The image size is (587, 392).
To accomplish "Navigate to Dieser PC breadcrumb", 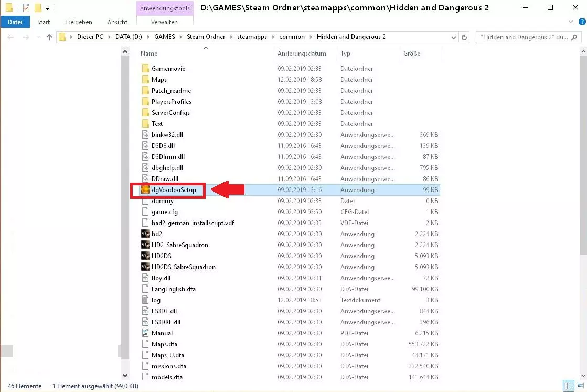I will (90, 37).
